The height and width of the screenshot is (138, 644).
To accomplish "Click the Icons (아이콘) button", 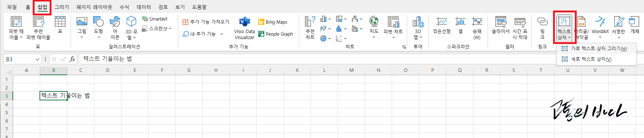I will click(x=115, y=28).
